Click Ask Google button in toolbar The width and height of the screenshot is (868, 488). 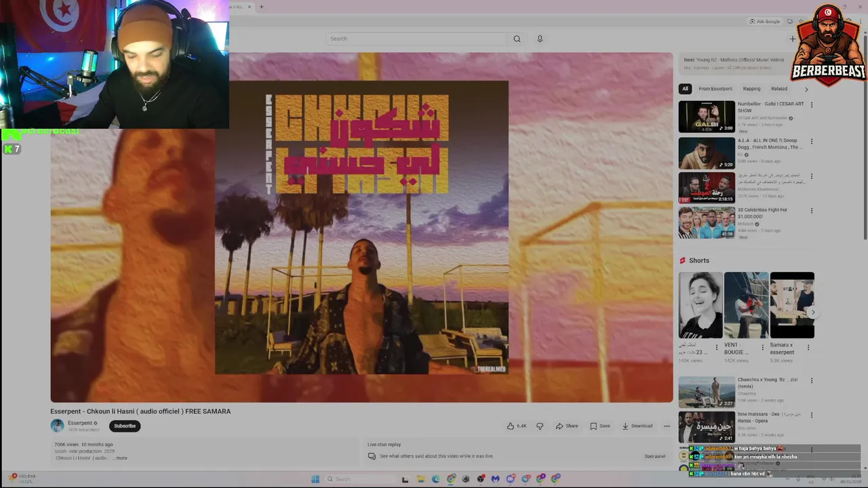tap(765, 21)
